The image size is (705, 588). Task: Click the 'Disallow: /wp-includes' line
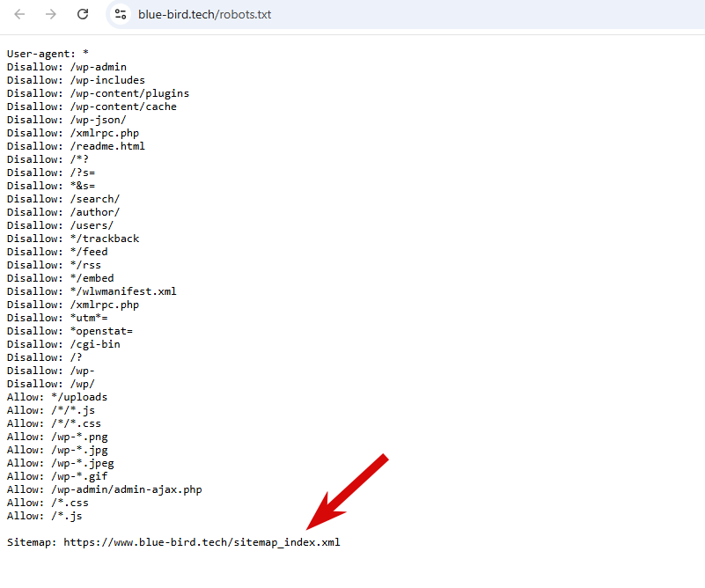pos(76,80)
